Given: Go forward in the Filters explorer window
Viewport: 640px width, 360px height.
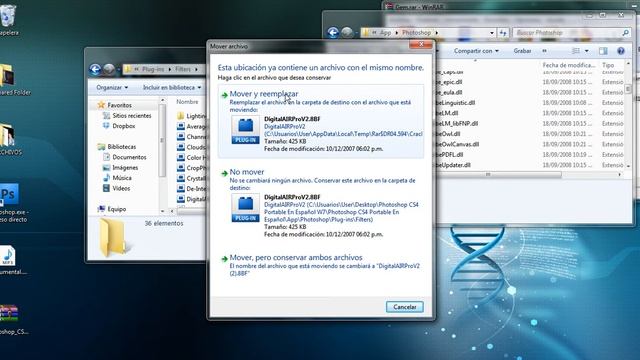Looking at the screenshot, I should tap(109, 69).
